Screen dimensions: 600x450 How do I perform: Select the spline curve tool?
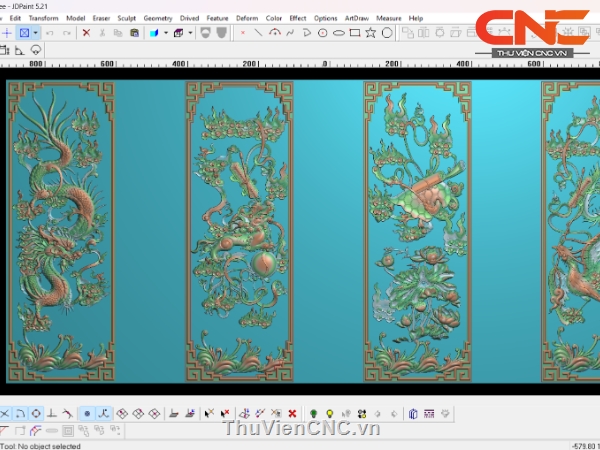click(290, 33)
